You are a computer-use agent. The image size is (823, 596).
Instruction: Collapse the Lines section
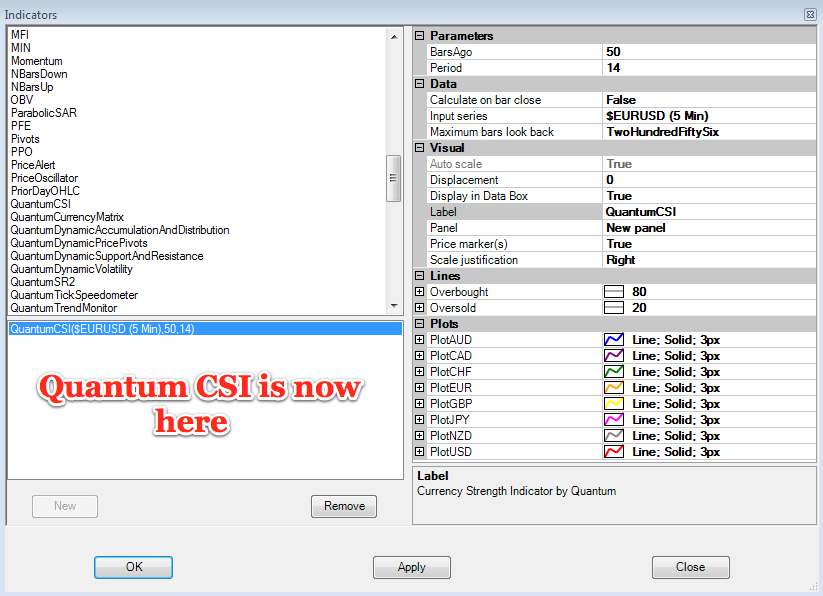(419, 275)
